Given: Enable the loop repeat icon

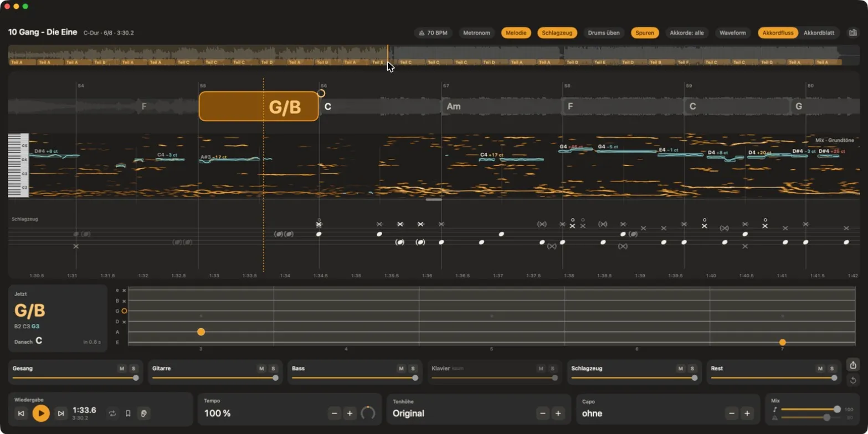Looking at the screenshot, I should 112,414.
